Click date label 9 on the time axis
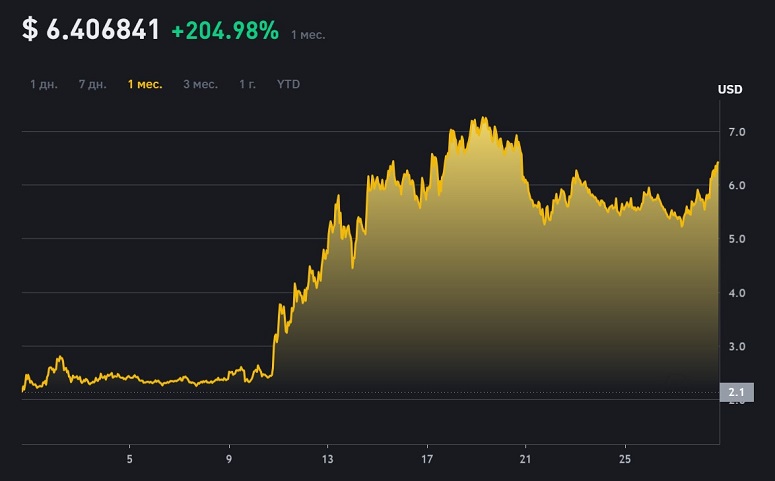This screenshot has height=481, width=775. (x=229, y=459)
